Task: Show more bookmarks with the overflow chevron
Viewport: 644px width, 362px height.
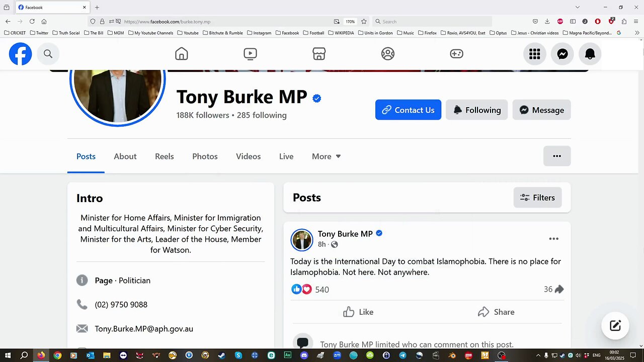Action: [637, 33]
